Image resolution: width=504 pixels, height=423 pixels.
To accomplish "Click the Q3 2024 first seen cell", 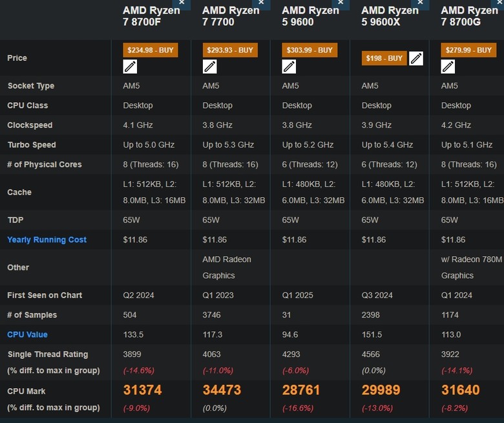I will [377, 296].
